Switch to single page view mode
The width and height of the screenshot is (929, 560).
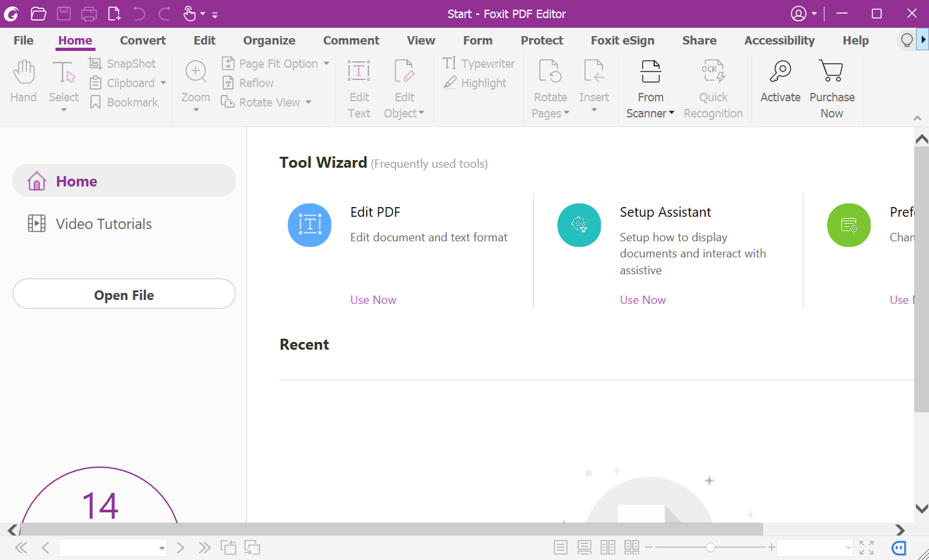[x=561, y=548]
